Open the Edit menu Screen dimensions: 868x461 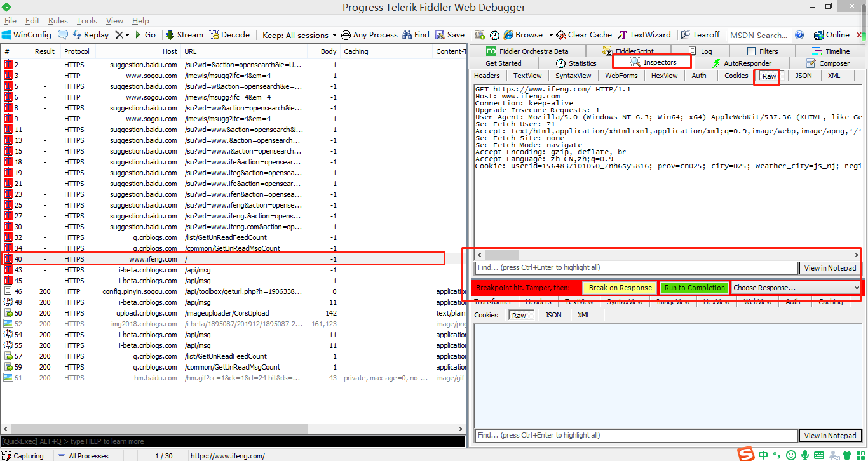[32, 21]
